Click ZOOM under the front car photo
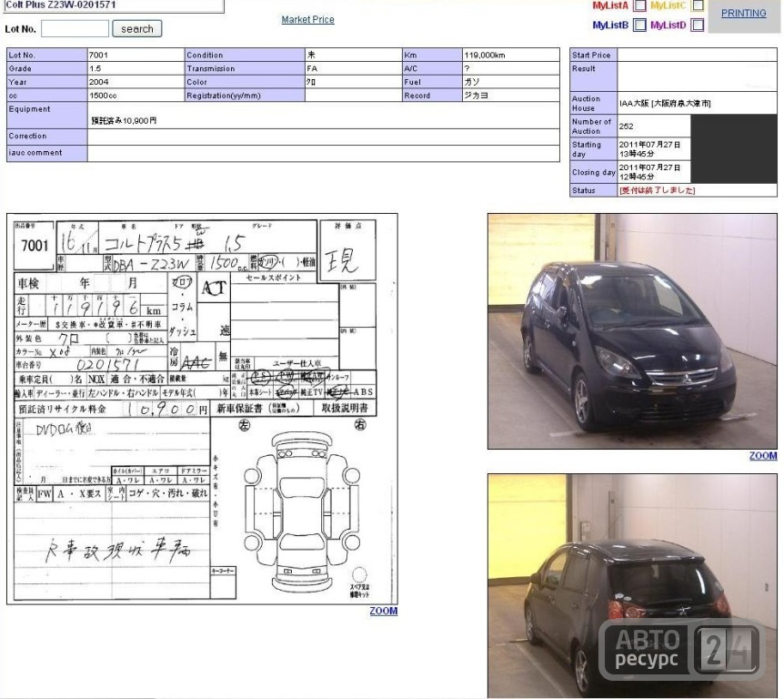Image resolution: width=784 pixels, height=699 pixels. [x=763, y=456]
